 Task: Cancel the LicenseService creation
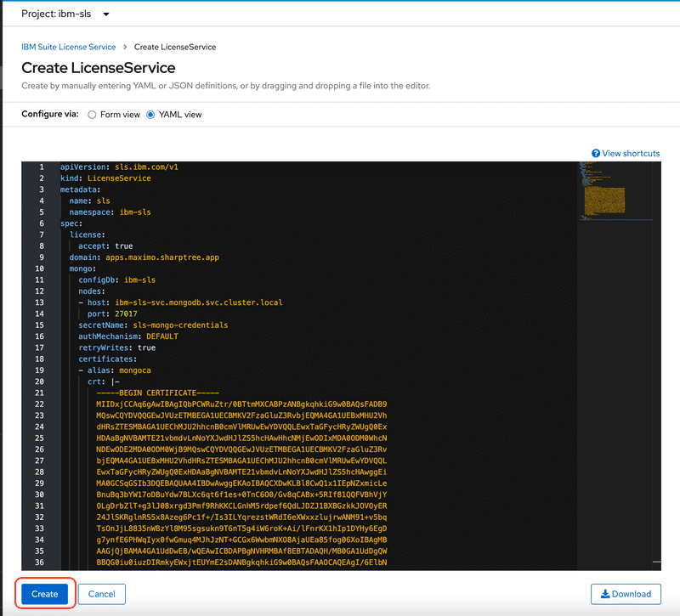101,594
